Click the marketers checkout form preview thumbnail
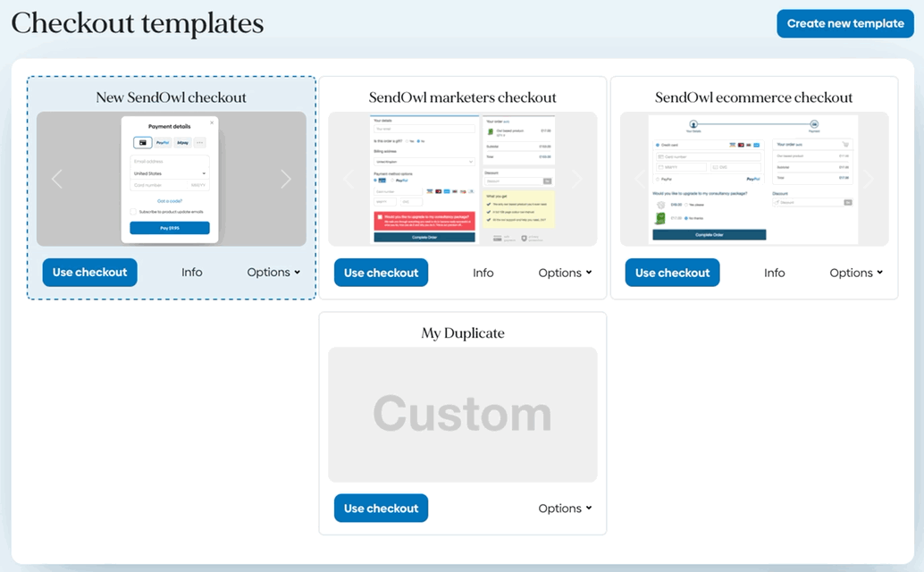This screenshot has height=572, width=924. tap(463, 179)
